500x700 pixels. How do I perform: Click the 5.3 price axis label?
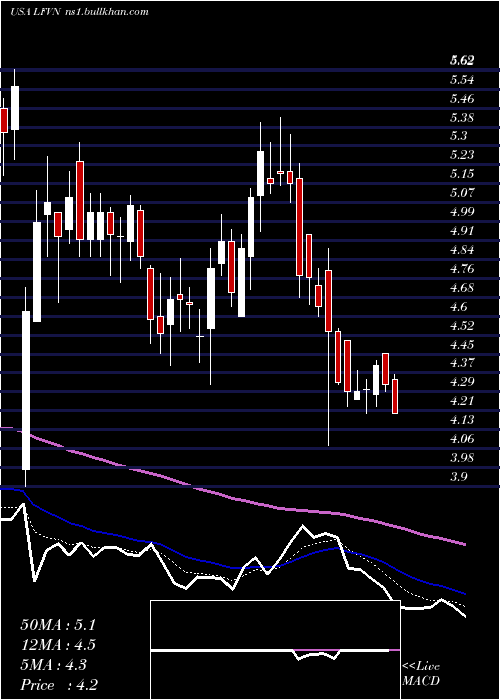(459, 136)
